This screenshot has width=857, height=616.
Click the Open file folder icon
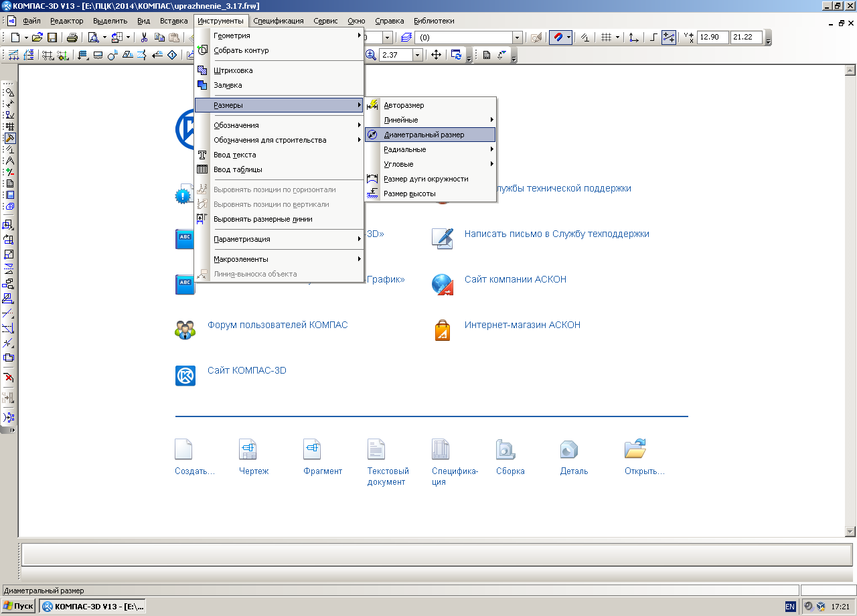[x=37, y=37]
